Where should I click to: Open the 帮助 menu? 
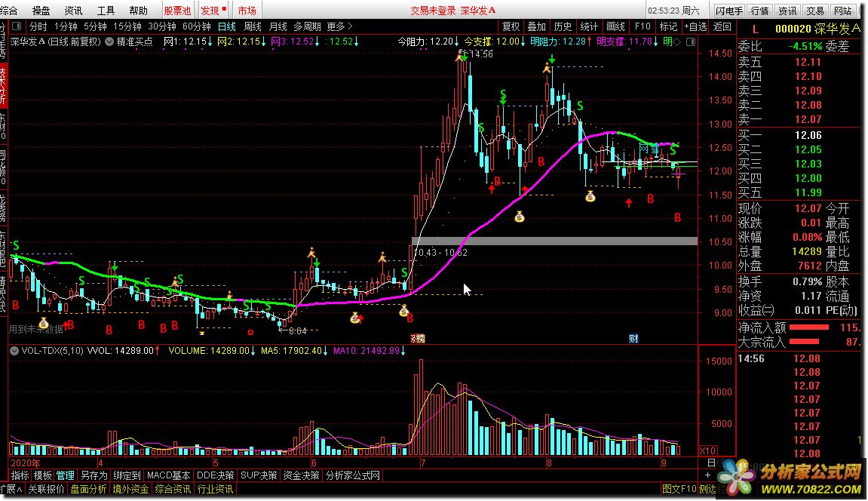139,10
